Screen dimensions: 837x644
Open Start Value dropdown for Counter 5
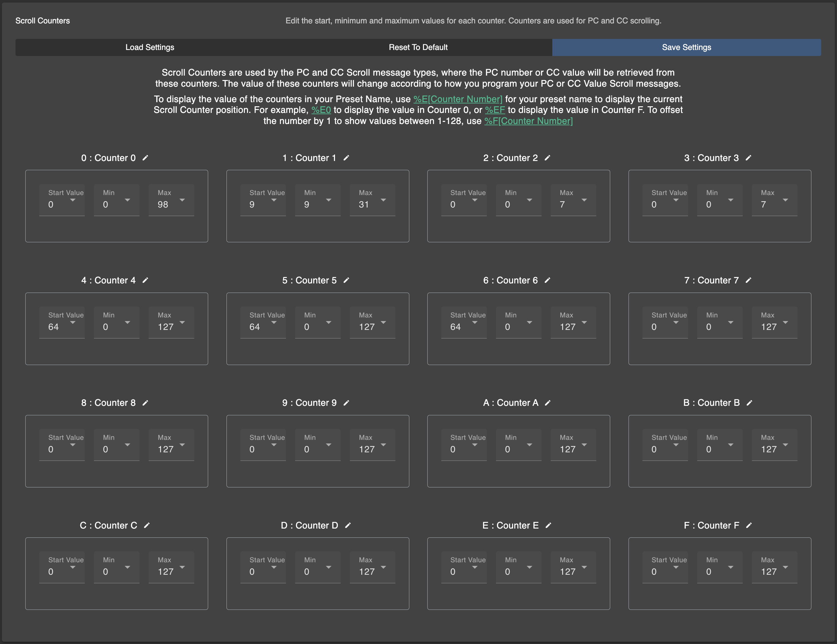click(274, 322)
